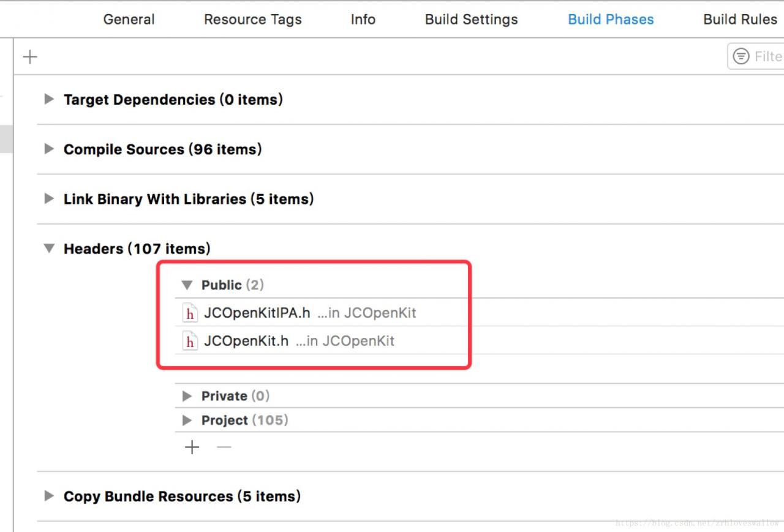
Task: Expand Link Binary With Libraries section
Action: click(x=49, y=198)
